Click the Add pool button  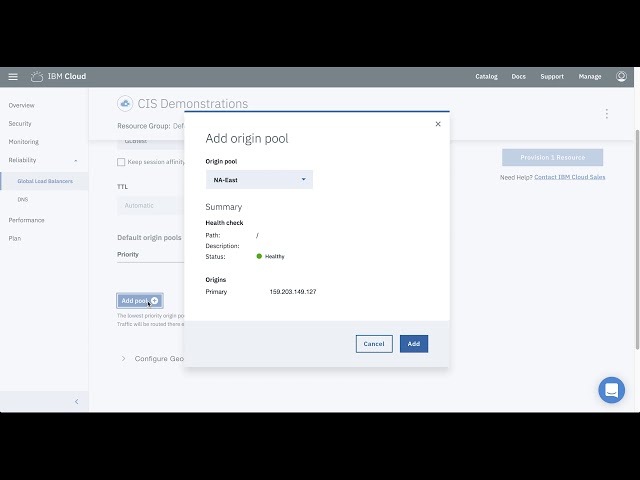tap(140, 301)
